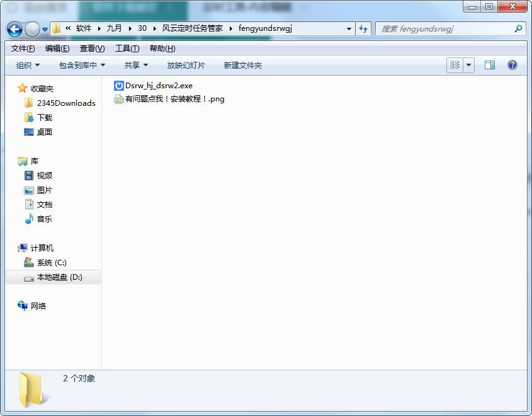Viewport: 532px width, 416px height.
Task: Select the Dsrw_hj_dsrw2.exe file
Action: [159, 86]
